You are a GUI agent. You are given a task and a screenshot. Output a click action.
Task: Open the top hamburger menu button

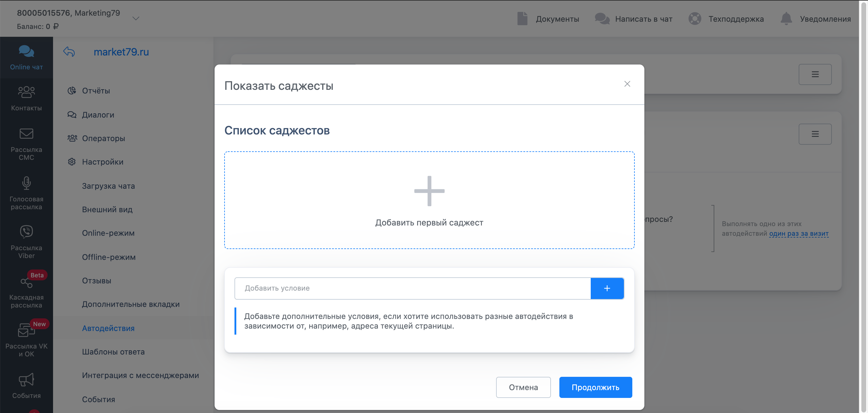coord(814,74)
